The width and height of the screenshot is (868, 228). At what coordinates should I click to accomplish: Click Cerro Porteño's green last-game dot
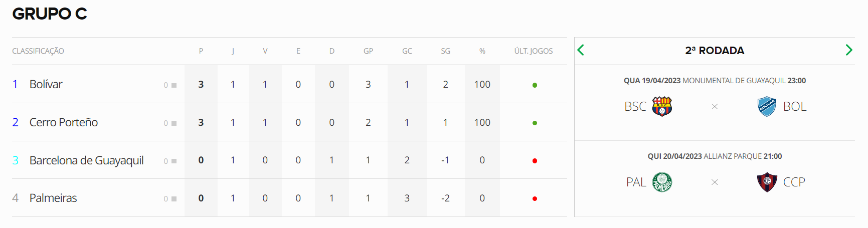coord(535,123)
